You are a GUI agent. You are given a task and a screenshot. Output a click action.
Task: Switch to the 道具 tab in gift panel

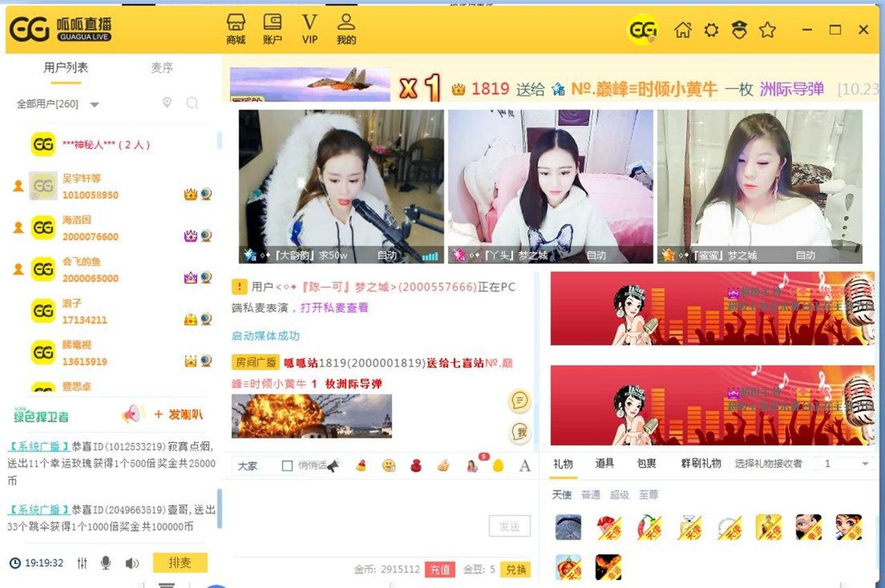tap(604, 464)
